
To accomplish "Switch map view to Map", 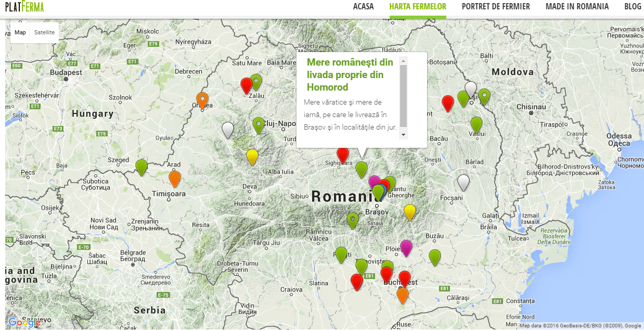I will (x=20, y=32).
